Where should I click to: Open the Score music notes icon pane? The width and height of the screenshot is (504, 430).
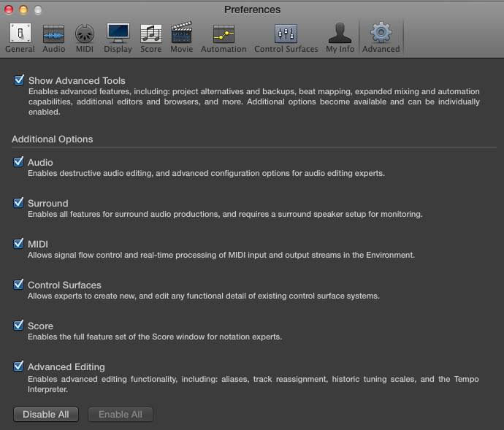[151, 34]
